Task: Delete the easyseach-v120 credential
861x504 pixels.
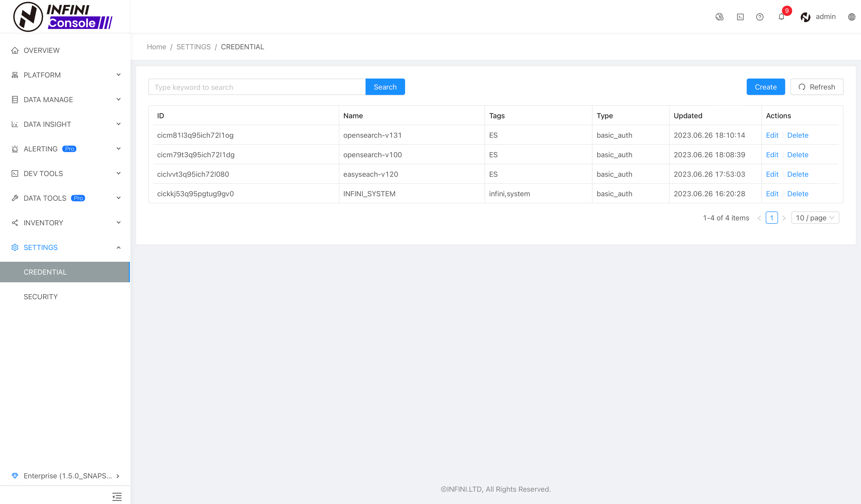Action: point(798,174)
